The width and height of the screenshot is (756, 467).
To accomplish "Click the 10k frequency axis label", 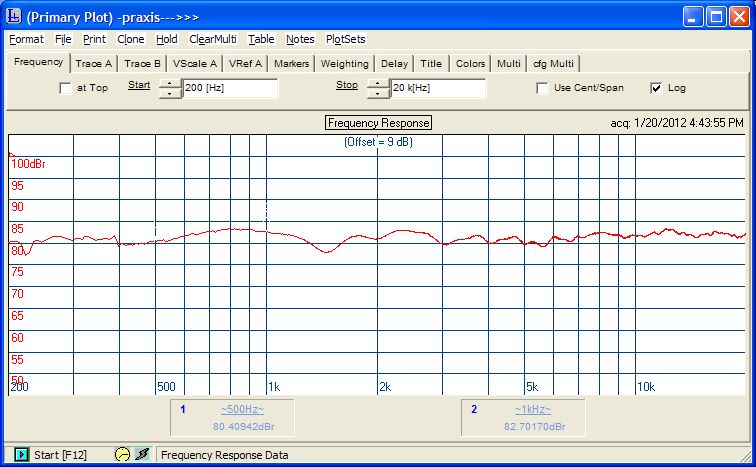I will (646, 387).
